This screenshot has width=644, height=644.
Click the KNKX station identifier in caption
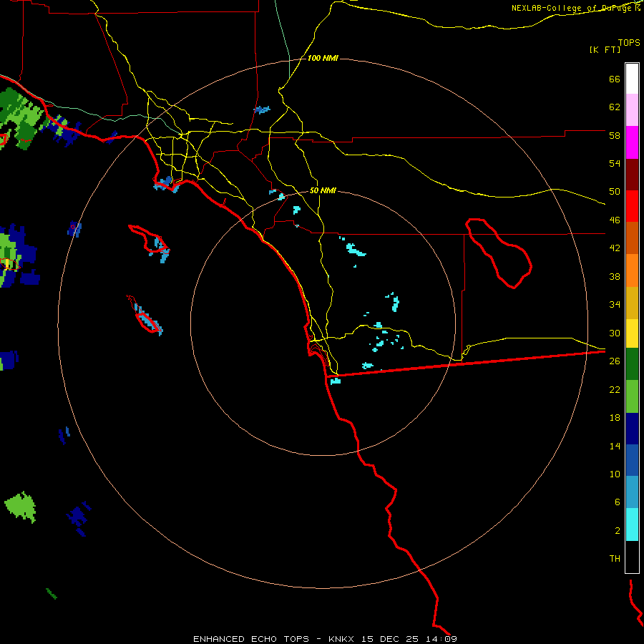pos(343,639)
